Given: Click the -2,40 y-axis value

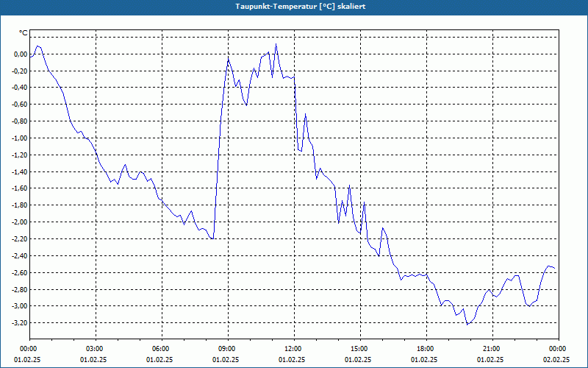Looking at the screenshot, I should pyautogui.click(x=20, y=255).
